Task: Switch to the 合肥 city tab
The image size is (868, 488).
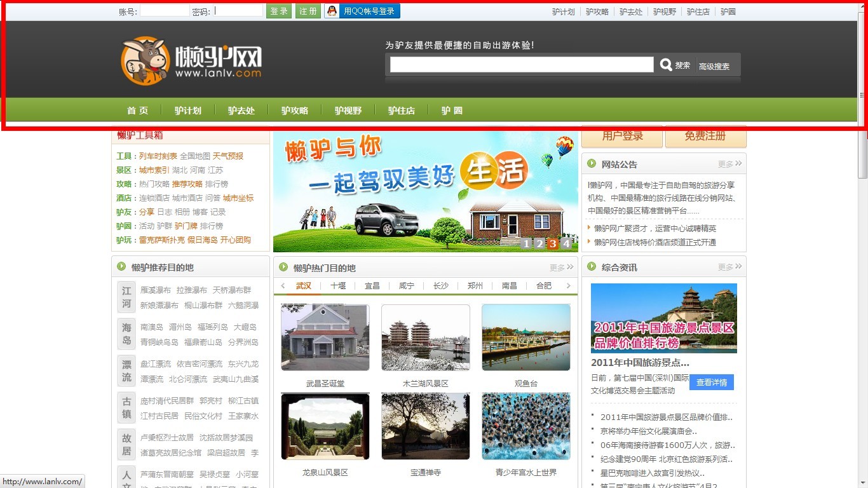Action: click(544, 286)
